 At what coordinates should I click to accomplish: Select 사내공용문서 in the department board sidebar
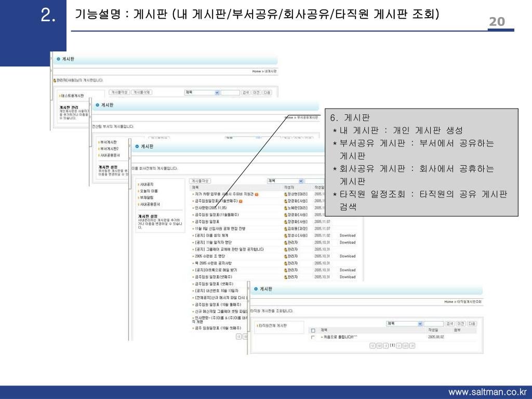click(109, 155)
